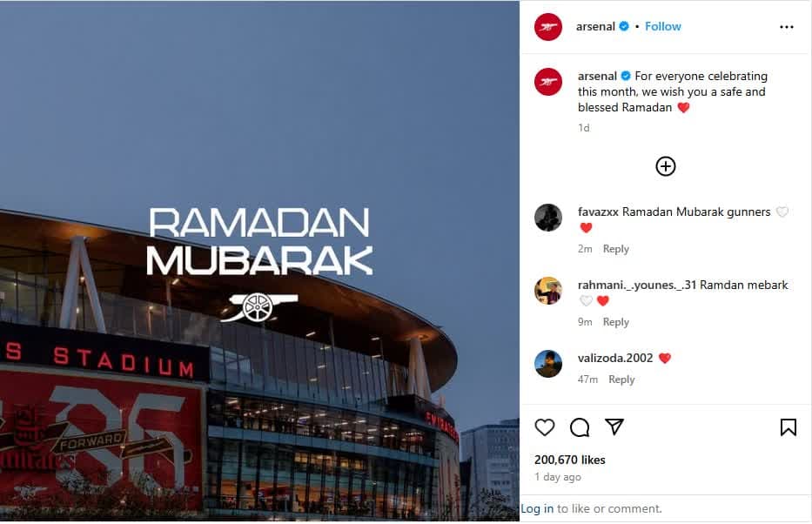812x524 pixels.
Task: Load more comments with plus circle
Action: coord(666,166)
